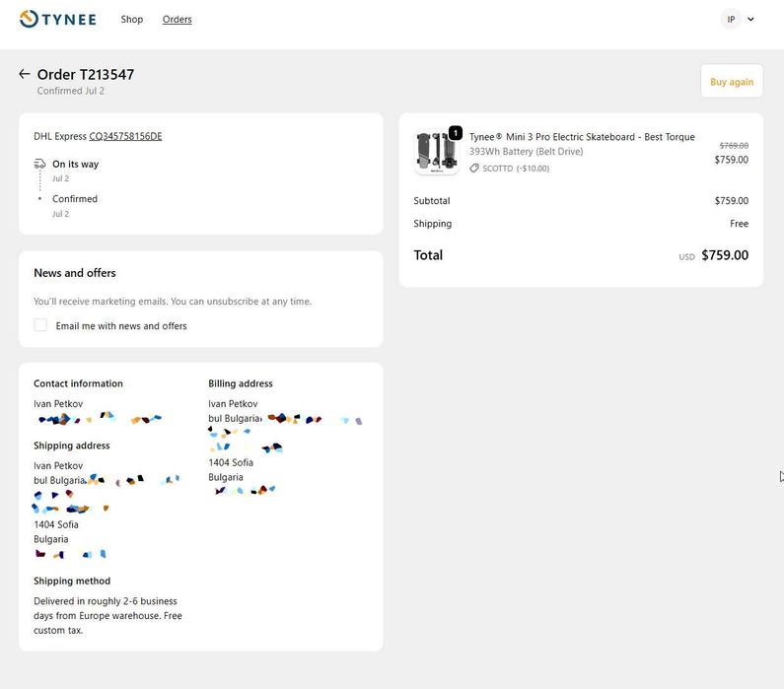Click the delivery truck status icon

39,164
